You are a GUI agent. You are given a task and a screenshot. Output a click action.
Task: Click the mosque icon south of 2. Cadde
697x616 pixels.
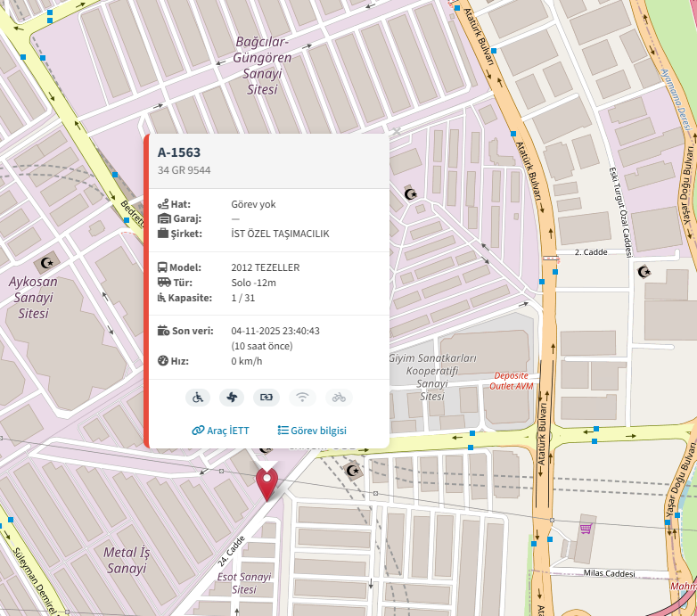[x=644, y=271]
